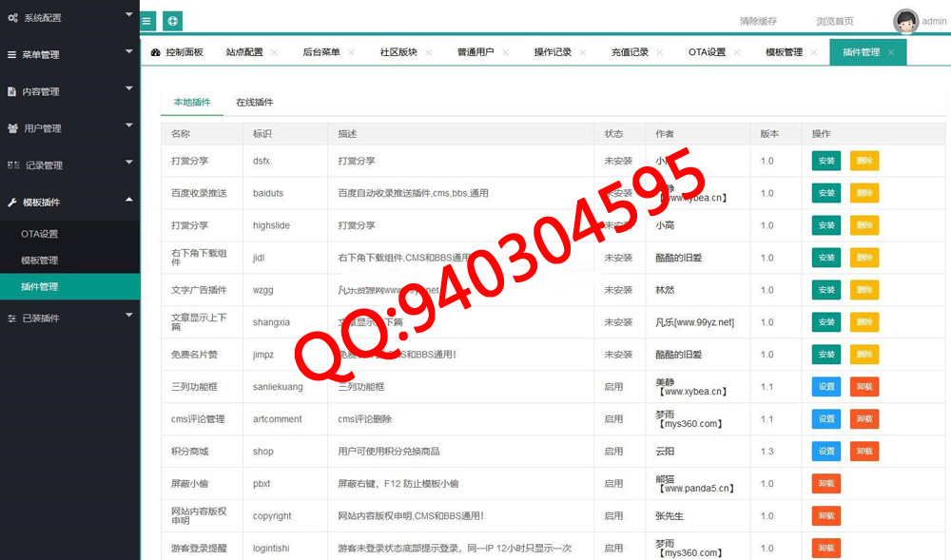951x560 pixels.
Task: Close the 站点配置 tab with its X
Action: (x=274, y=52)
